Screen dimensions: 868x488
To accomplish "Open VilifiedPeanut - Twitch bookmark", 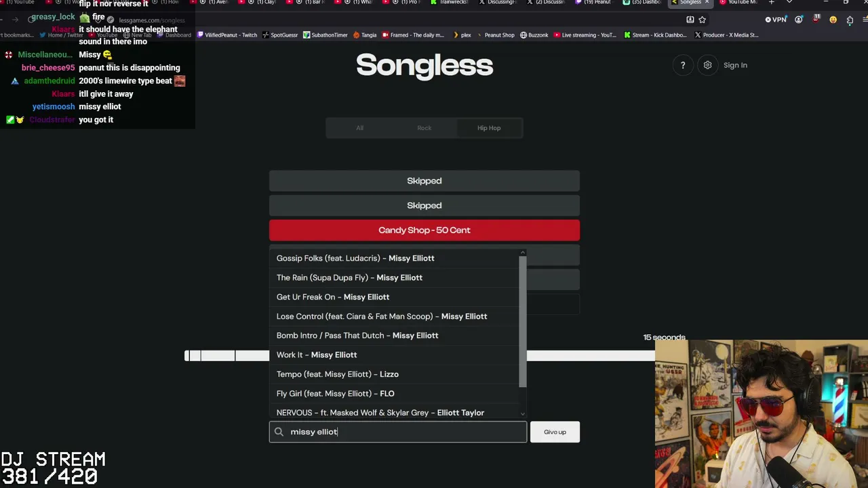I will tap(227, 35).
